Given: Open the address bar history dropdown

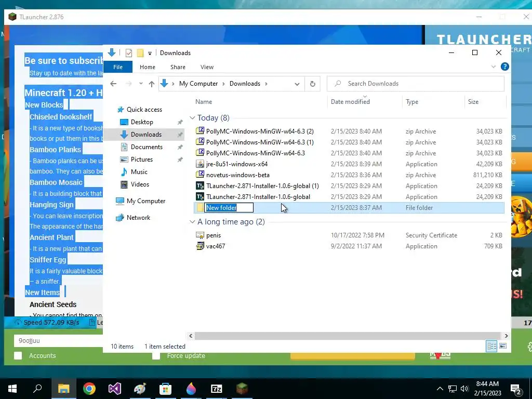Looking at the screenshot, I should (297, 84).
